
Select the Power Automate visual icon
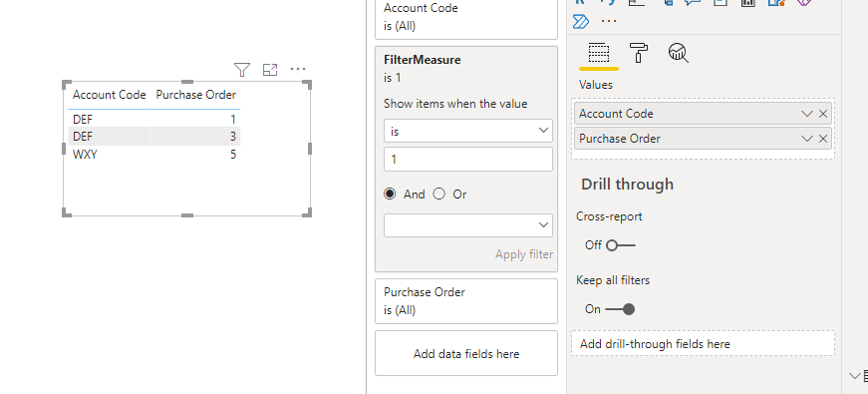(x=581, y=22)
